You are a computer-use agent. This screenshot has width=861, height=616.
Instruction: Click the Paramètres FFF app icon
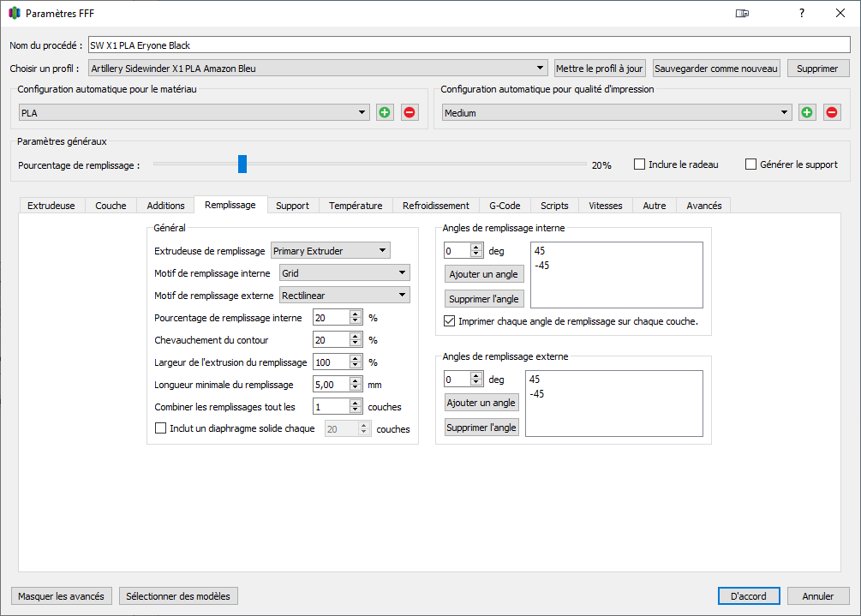click(14, 13)
